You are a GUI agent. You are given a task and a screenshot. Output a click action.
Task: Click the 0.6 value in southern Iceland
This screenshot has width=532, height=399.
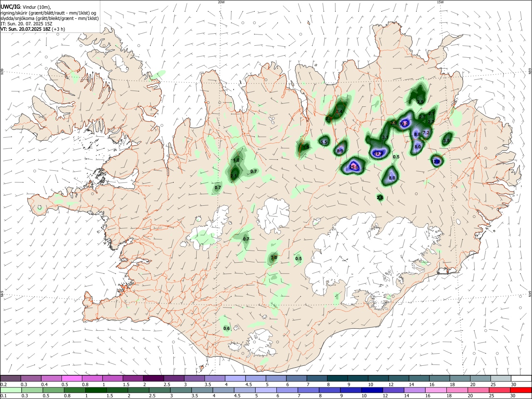227,328
